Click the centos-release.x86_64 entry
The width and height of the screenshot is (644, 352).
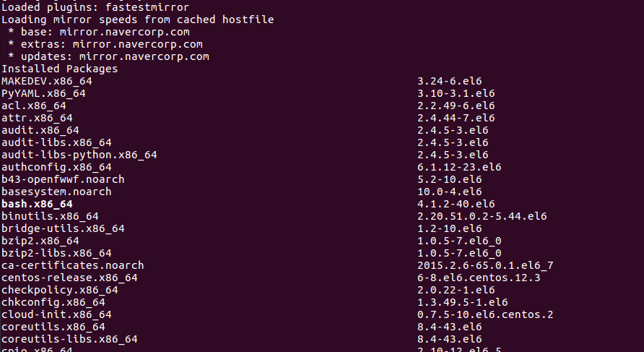(x=69, y=278)
